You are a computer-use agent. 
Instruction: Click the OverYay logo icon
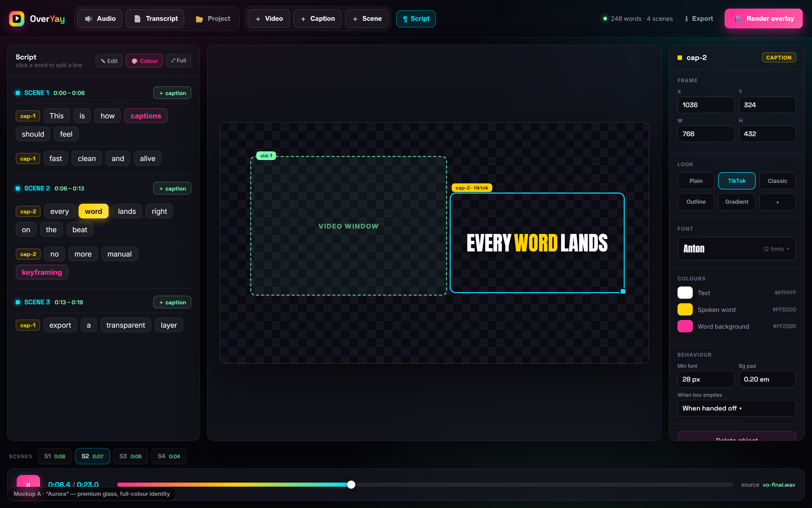(x=16, y=19)
